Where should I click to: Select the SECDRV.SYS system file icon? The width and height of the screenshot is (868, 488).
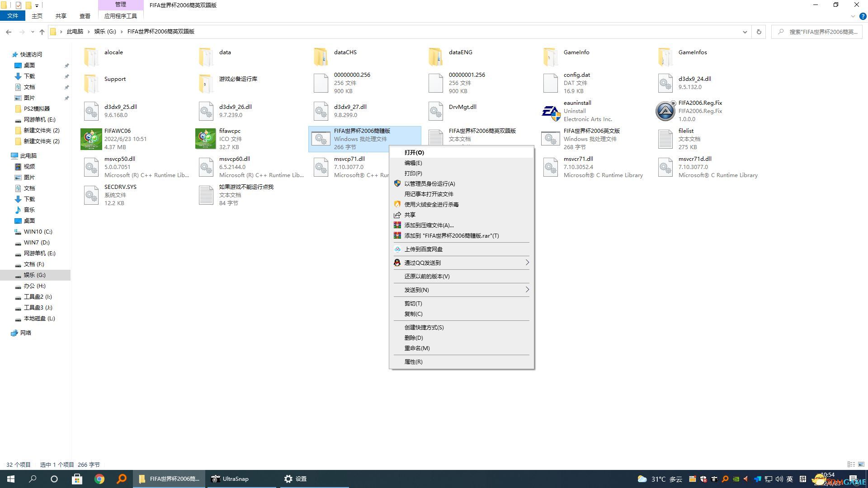point(91,195)
